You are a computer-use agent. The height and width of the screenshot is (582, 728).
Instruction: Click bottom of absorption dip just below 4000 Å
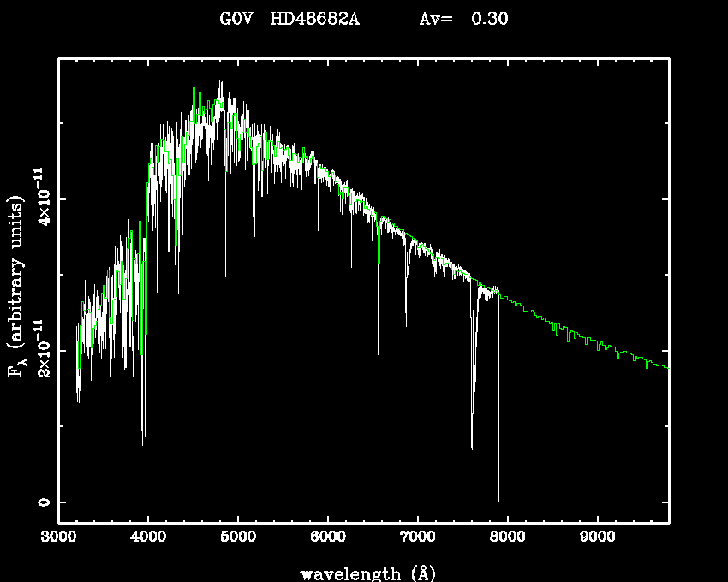pos(143,441)
